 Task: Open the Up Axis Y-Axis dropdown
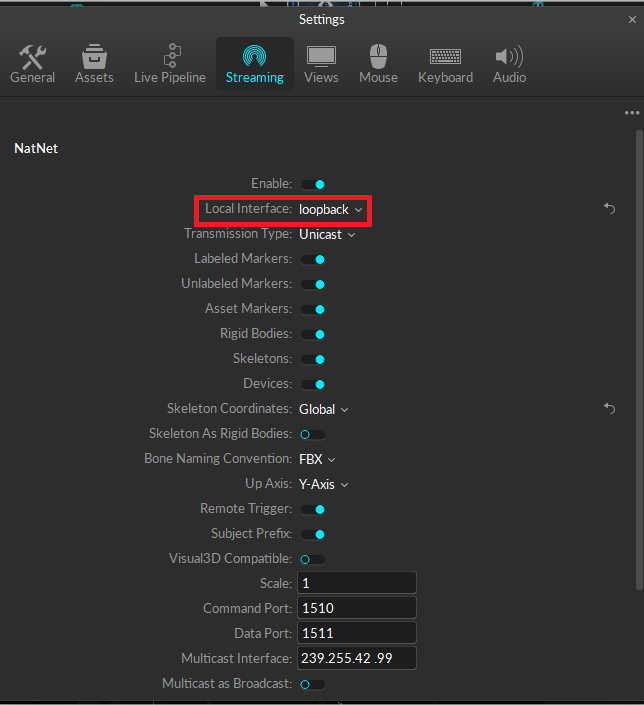(323, 485)
